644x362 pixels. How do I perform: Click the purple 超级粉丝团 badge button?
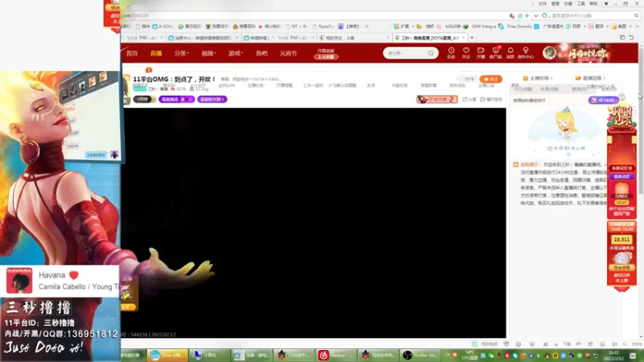[212, 99]
